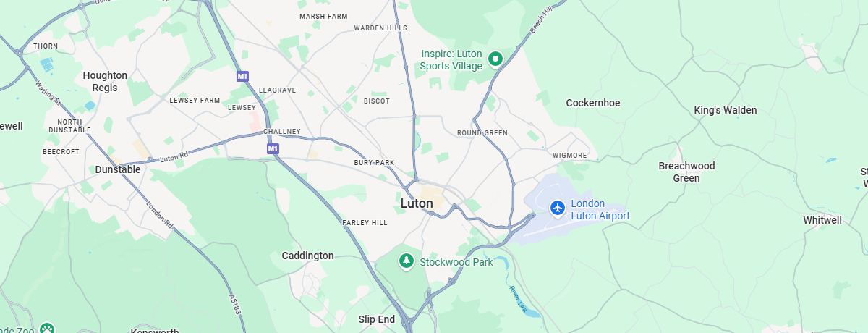Click the Stockwood Park tree pin icon
This screenshot has height=333, width=868.
pyautogui.click(x=407, y=261)
